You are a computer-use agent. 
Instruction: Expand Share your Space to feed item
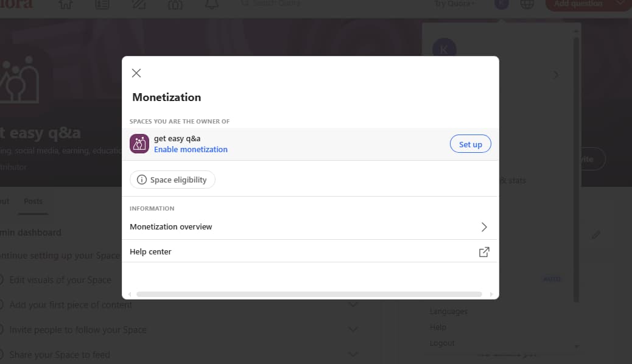[x=353, y=354]
